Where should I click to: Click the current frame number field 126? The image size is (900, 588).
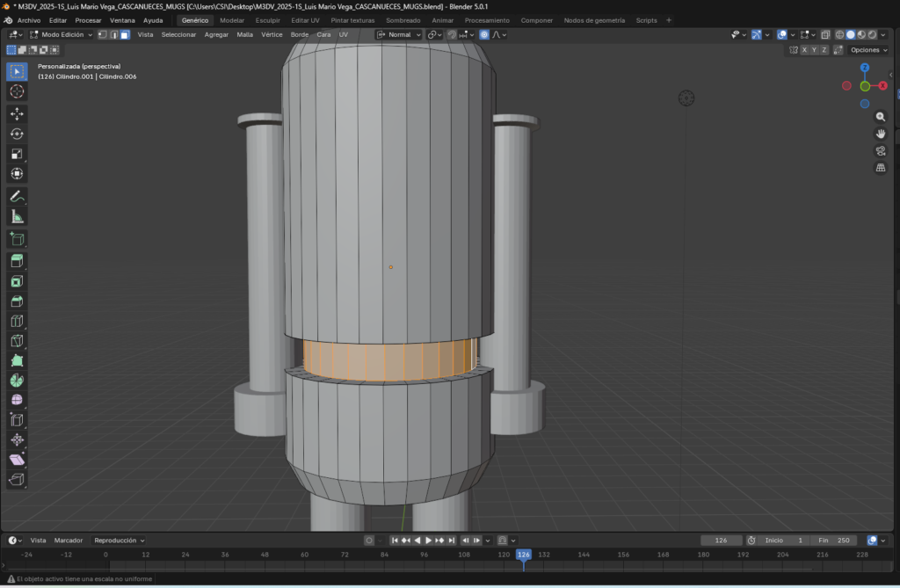[x=722, y=541]
